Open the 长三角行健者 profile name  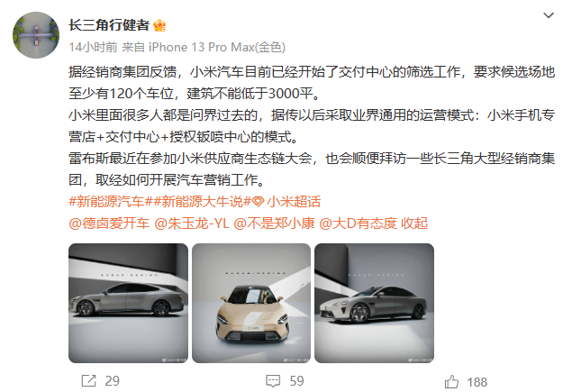coord(109,25)
